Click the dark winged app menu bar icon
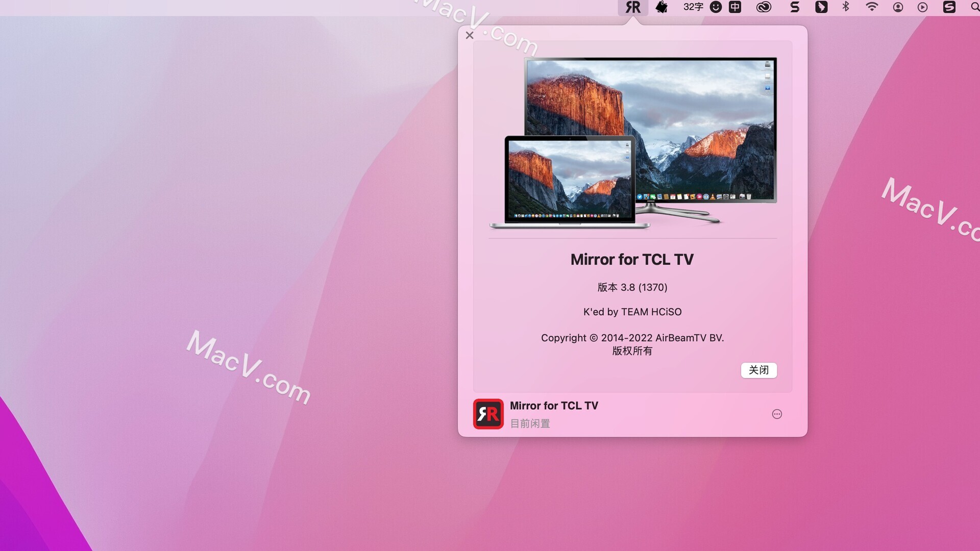 point(822,7)
